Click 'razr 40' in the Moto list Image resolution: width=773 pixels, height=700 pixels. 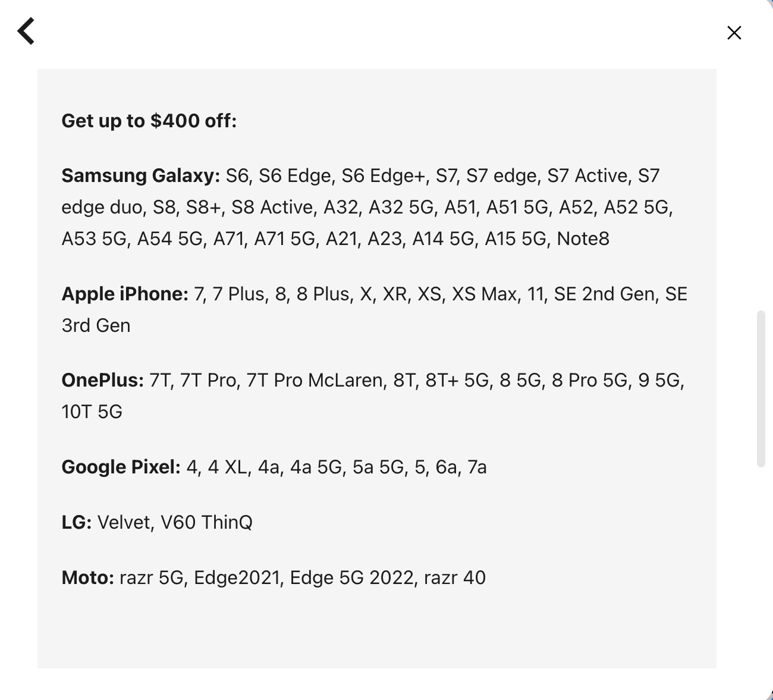point(455,577)
